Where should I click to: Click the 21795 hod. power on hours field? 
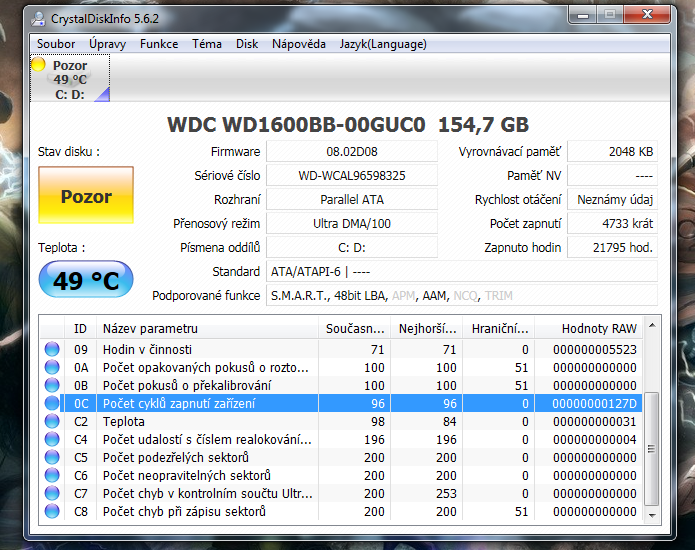click(x=613, y=247)
